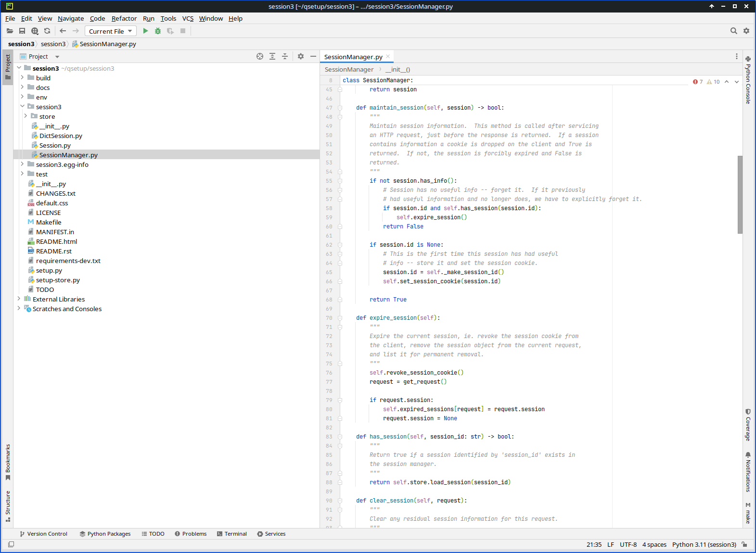Open the Version Control tool window
The height and width of the screenshot is (553, 756).
click(43, 534)
